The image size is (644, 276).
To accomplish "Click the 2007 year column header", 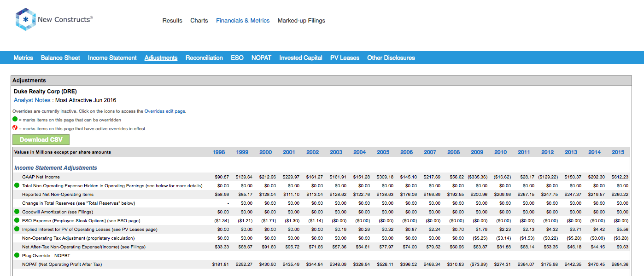I will pos(430,152).
